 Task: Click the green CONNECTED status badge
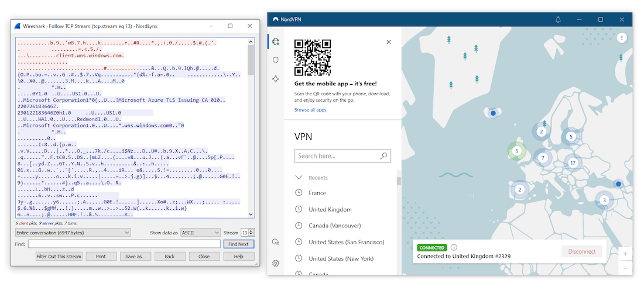(x=432, y=248)
